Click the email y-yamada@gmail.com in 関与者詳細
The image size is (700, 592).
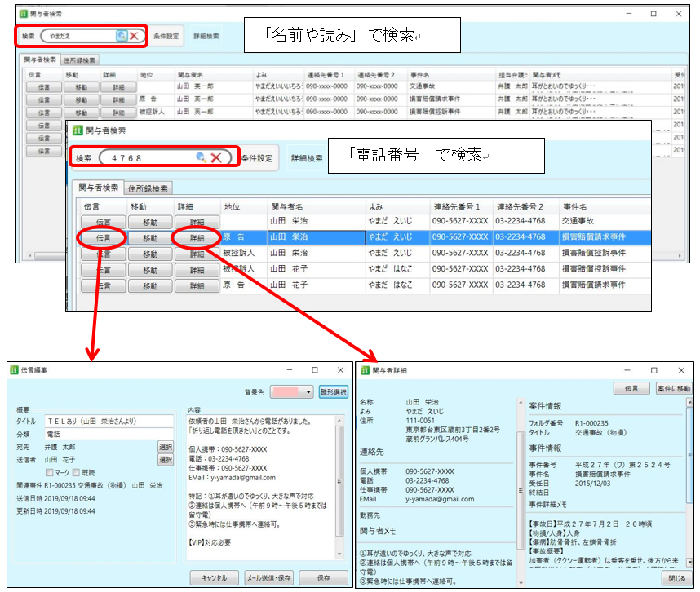click(440, 499)
